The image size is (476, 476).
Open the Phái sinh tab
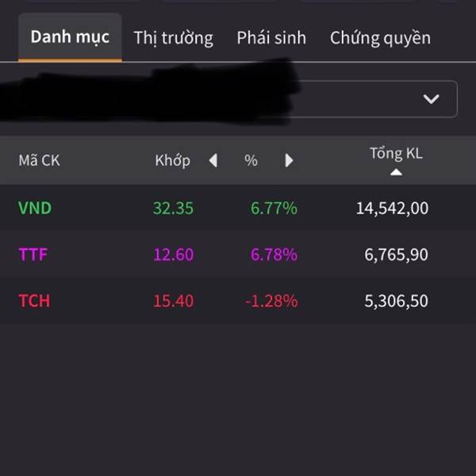pos(271,38)
